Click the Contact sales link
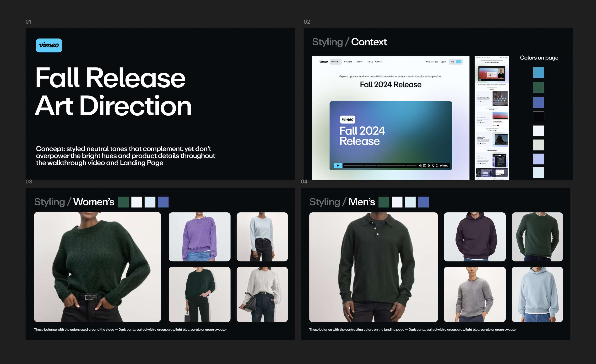The image size is (596, 364). (x=432, y=62)
